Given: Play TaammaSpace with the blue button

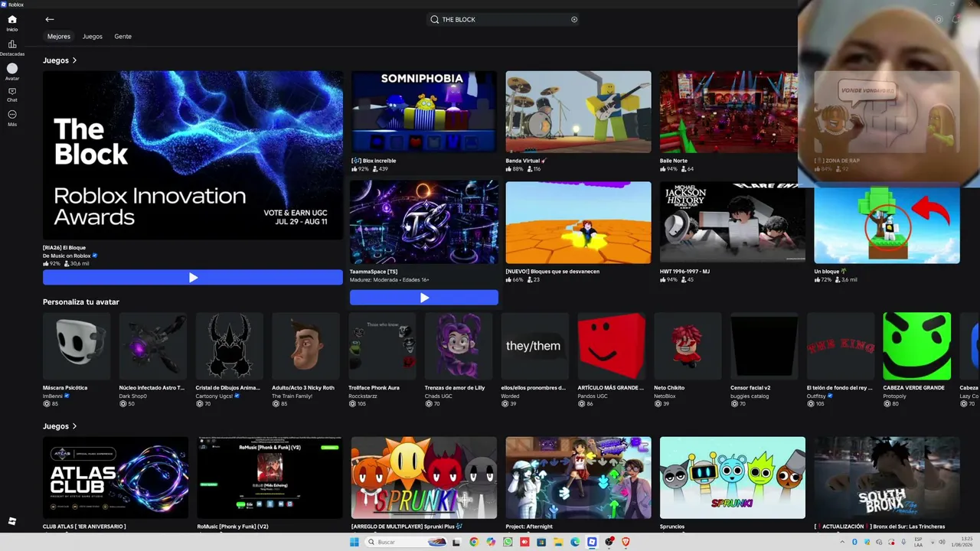Looking at the screenshot, I should point(424,298).
